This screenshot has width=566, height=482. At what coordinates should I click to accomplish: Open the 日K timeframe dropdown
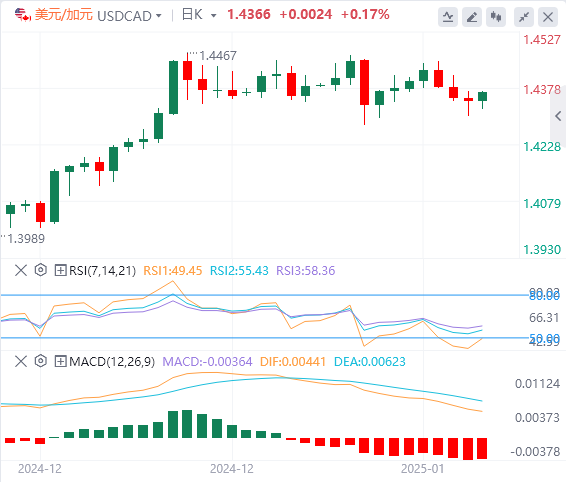pos(199,15)
